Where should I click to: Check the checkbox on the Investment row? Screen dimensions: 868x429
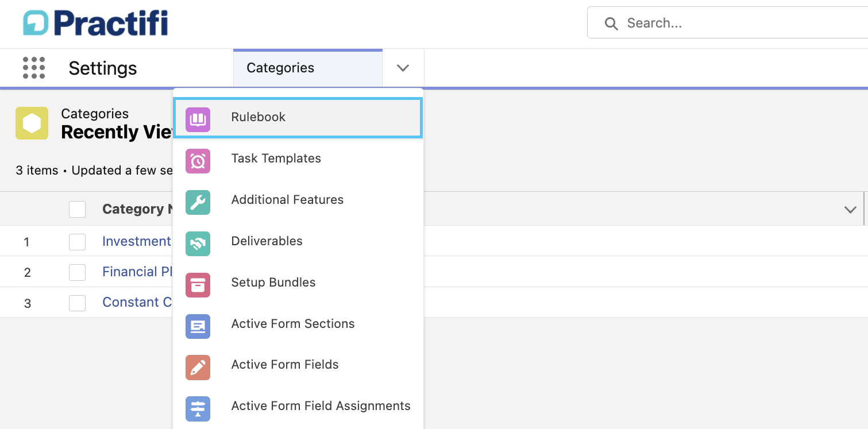pyautogui.click(x=77, y=241)
